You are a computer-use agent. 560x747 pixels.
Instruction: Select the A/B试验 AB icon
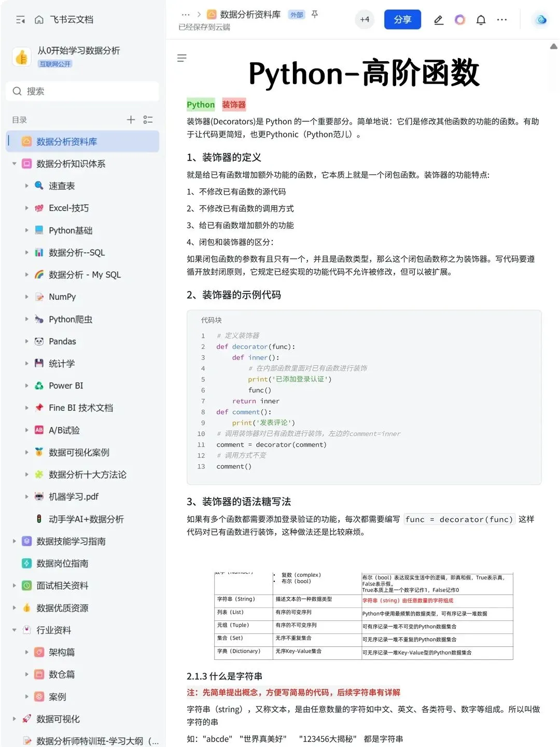39,430
